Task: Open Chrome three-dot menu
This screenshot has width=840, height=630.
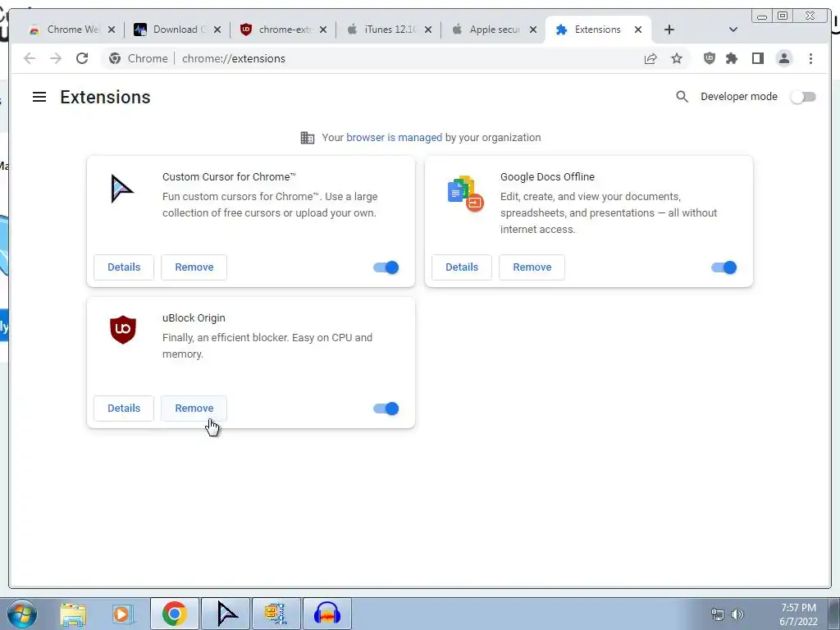Action: pyautogui.click(x=810, y=58)
